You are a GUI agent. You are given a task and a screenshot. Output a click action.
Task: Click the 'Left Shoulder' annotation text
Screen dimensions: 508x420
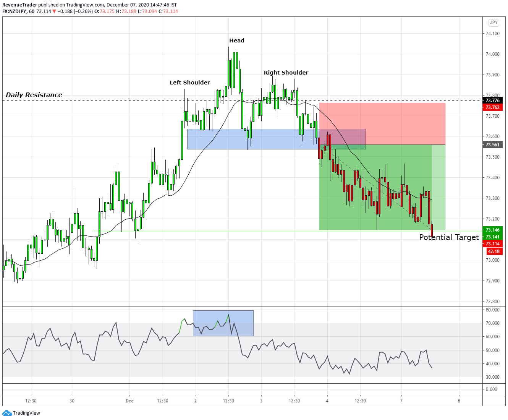tap(190, 83)
